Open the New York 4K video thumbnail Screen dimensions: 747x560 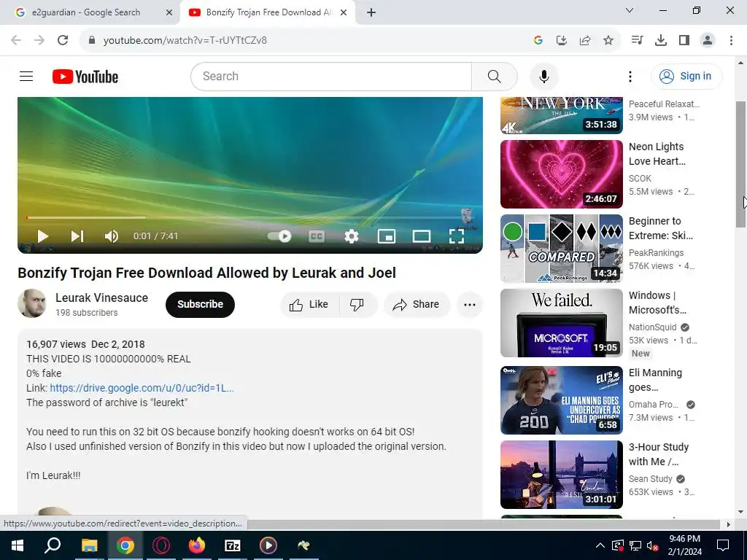(561, 116)
